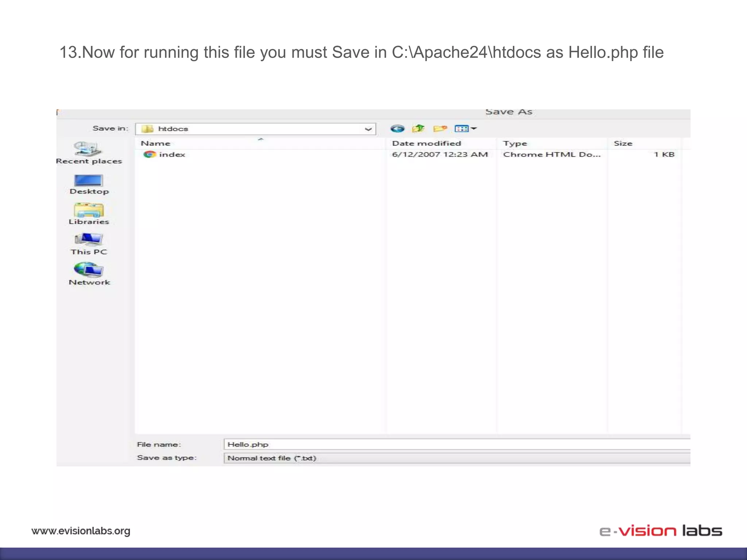Click the e-vision labs logo
Image resolution: width=747 pixels, height=560 pixels.
[661, 530]
